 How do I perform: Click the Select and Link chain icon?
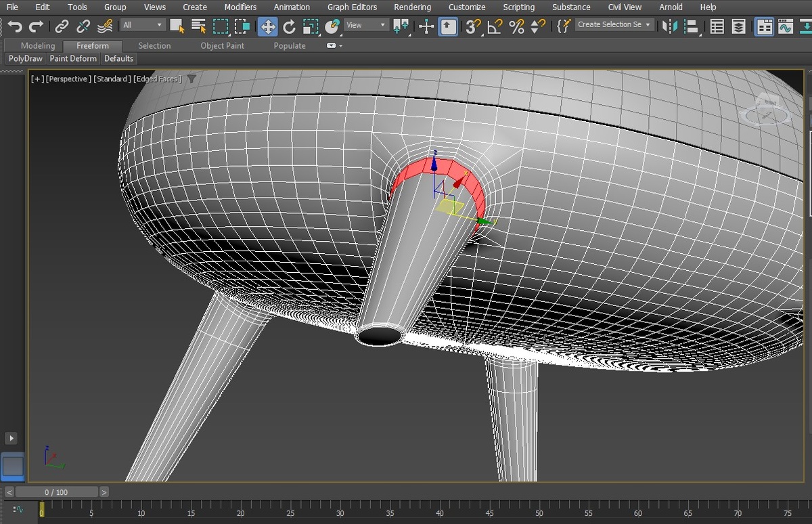point(62,26)
